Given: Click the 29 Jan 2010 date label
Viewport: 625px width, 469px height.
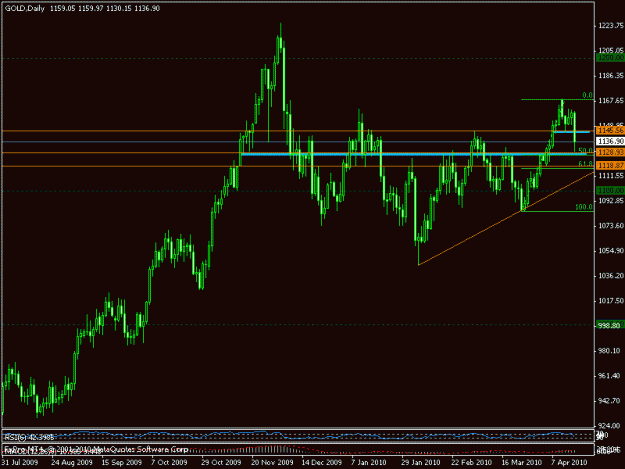Looking at the screenshot, I should tap(421, 462).
